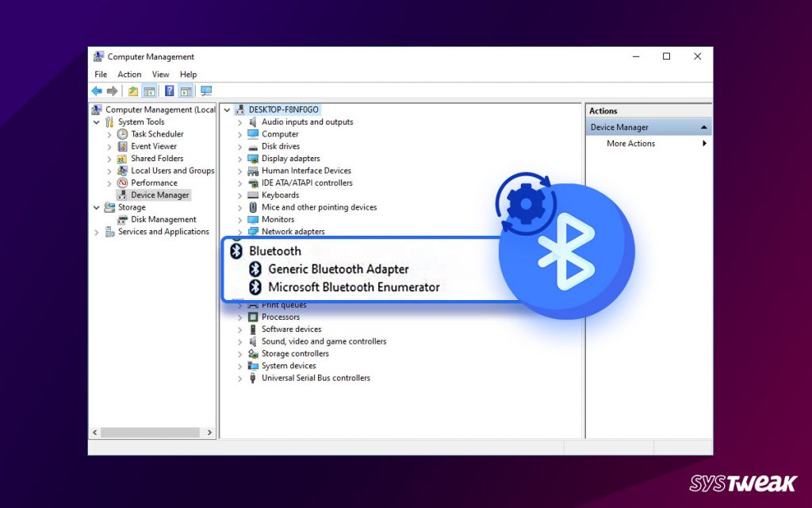The image size is (812, 508).
Task: Click the horizontal scrollbar in the sidebar
Action: 152,432
